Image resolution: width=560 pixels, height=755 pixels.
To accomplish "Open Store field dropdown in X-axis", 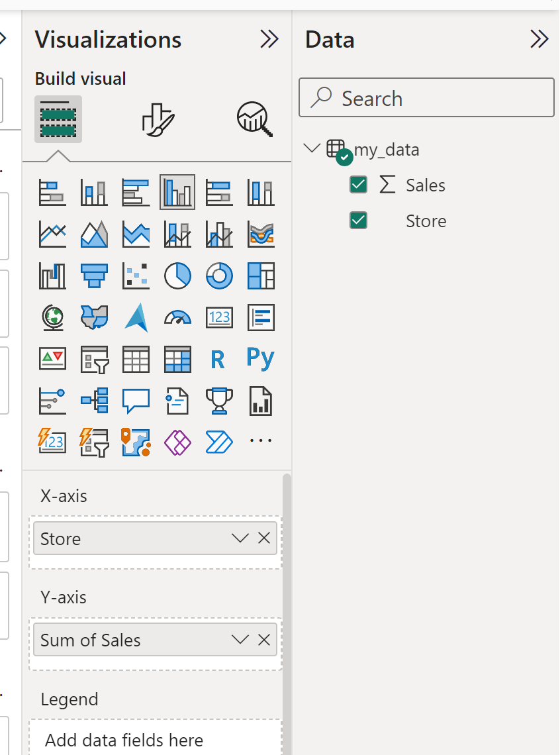I will tap(240, 538).
